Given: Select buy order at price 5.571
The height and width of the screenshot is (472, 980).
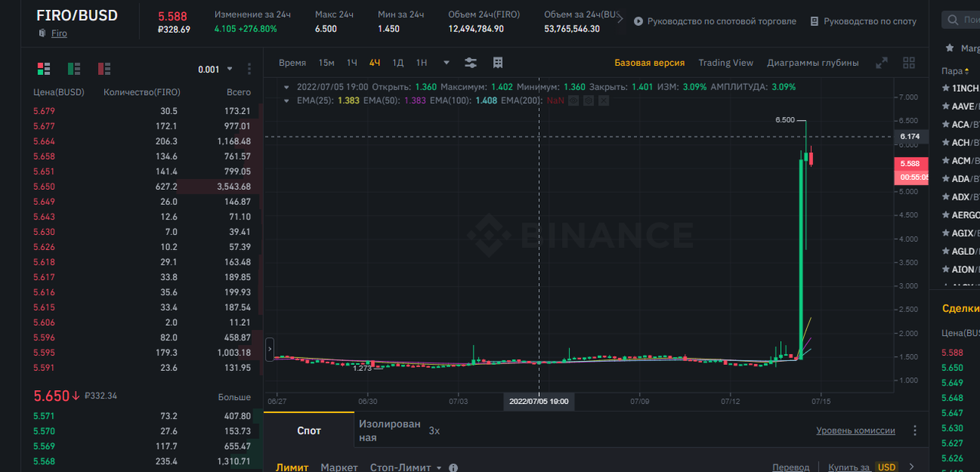Looking at the screenshot, I should (142, 416).
